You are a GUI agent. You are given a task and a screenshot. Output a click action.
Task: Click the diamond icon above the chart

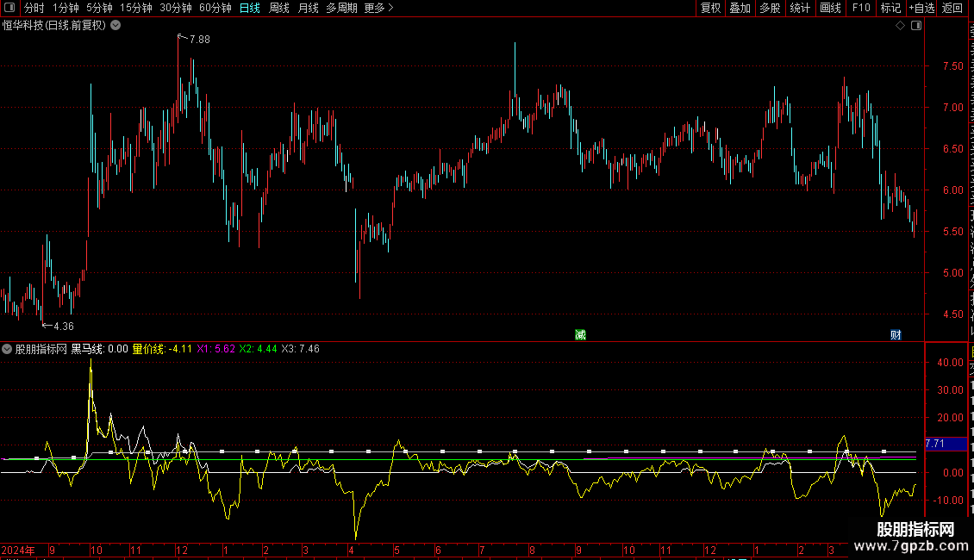tap(900, 26)
